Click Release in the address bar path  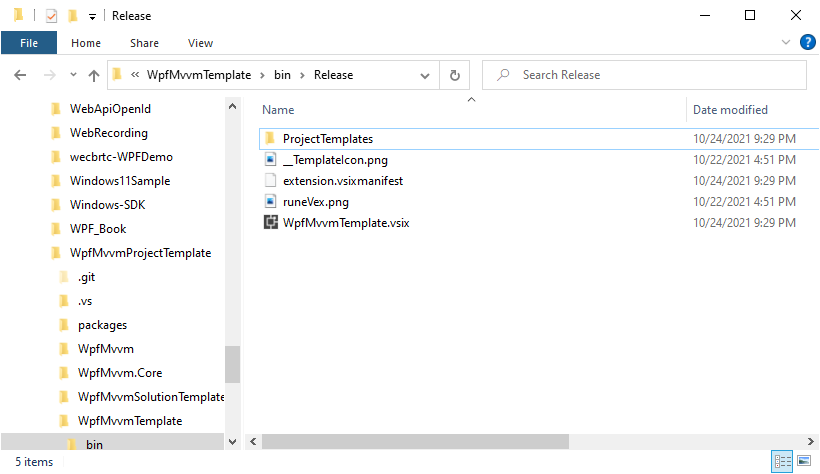[333, 75]
